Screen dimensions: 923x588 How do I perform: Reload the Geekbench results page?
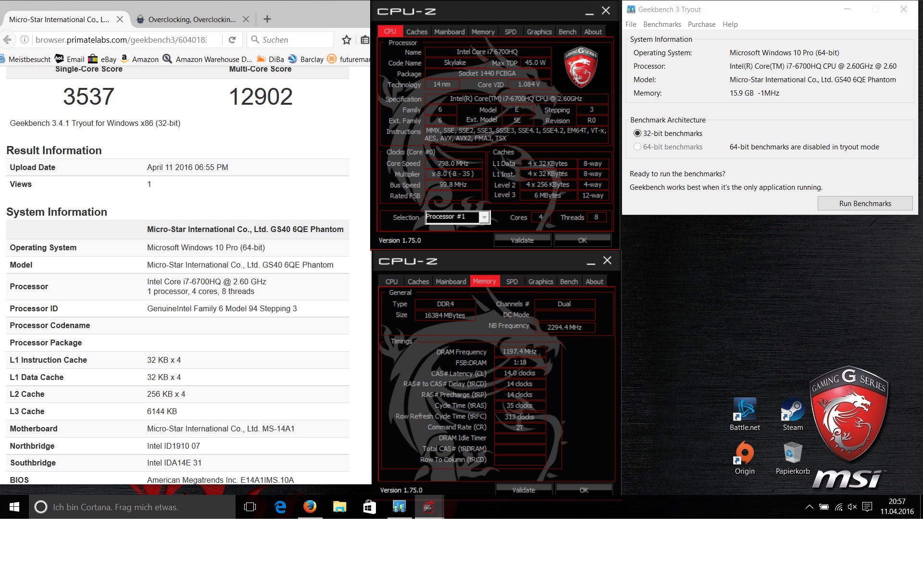pos(232,40)
